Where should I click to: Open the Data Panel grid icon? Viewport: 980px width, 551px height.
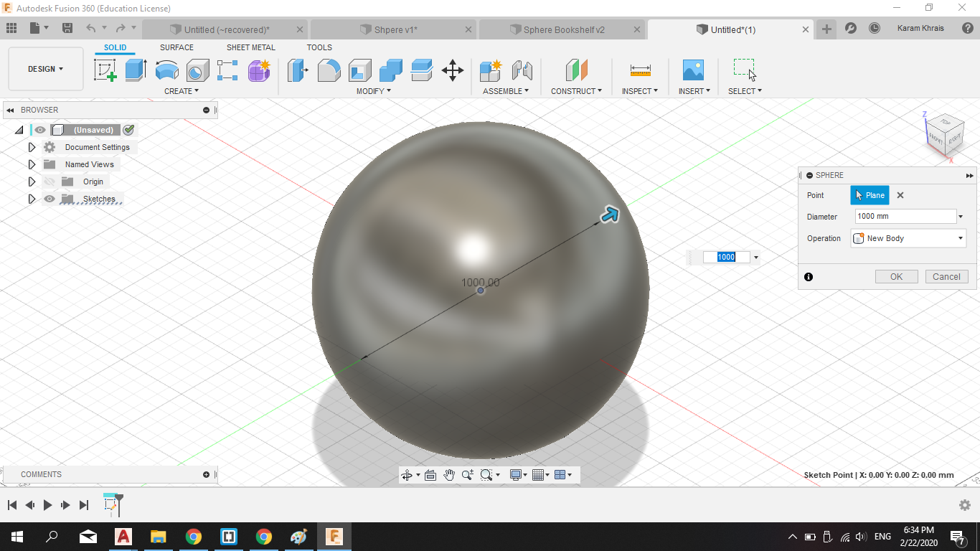click(x=11, y=28)
